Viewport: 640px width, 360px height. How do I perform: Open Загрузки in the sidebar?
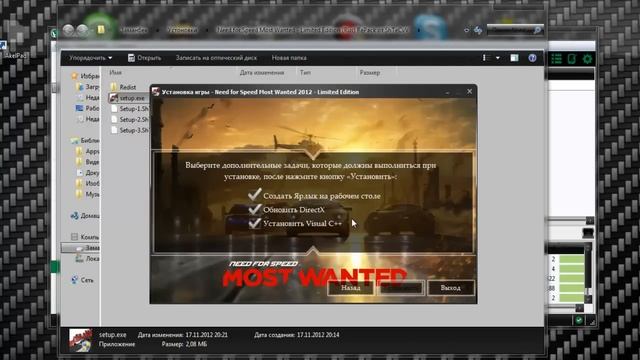[87, 87]
